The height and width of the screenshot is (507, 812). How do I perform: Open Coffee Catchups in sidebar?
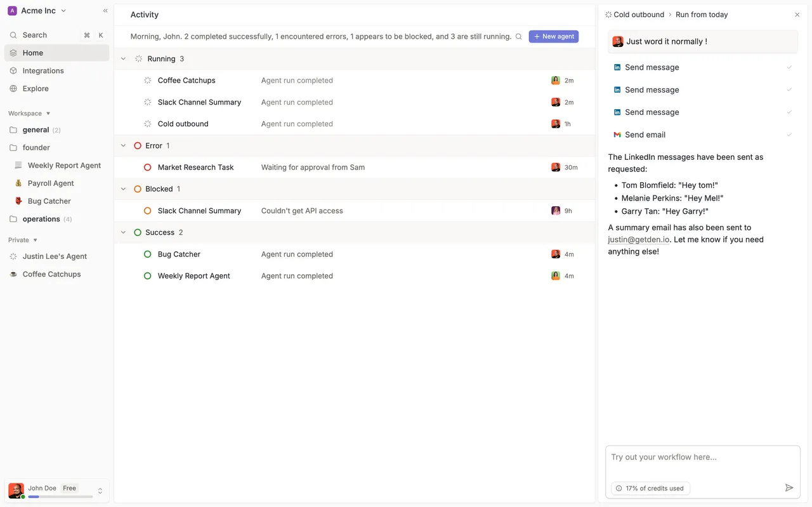56,274
